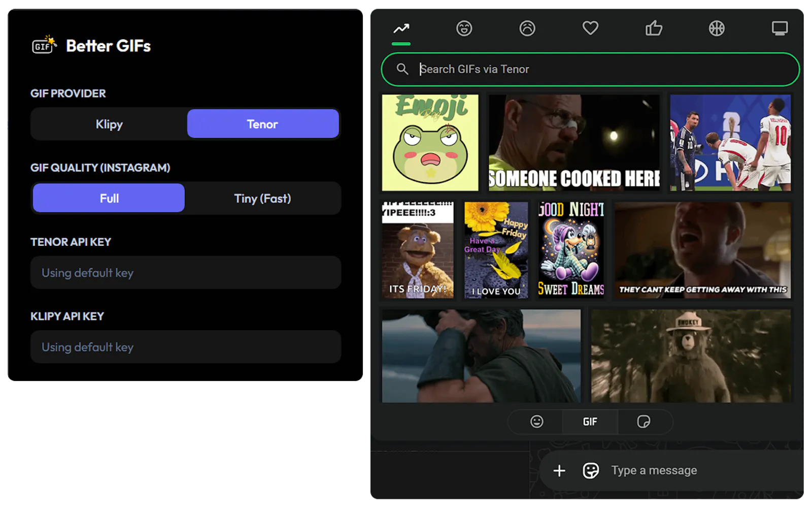Select the Its Friday Fozzie Bear GIF

418,250
